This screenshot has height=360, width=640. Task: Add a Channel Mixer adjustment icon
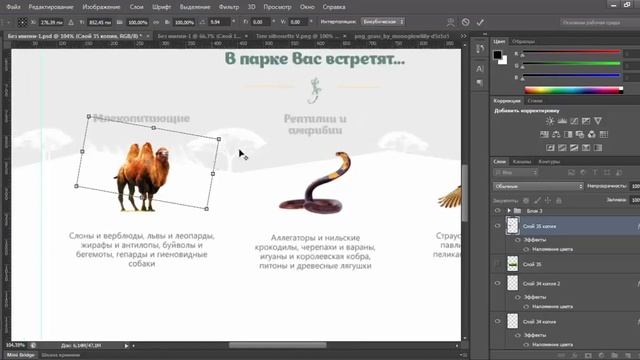tap(591, 134)
